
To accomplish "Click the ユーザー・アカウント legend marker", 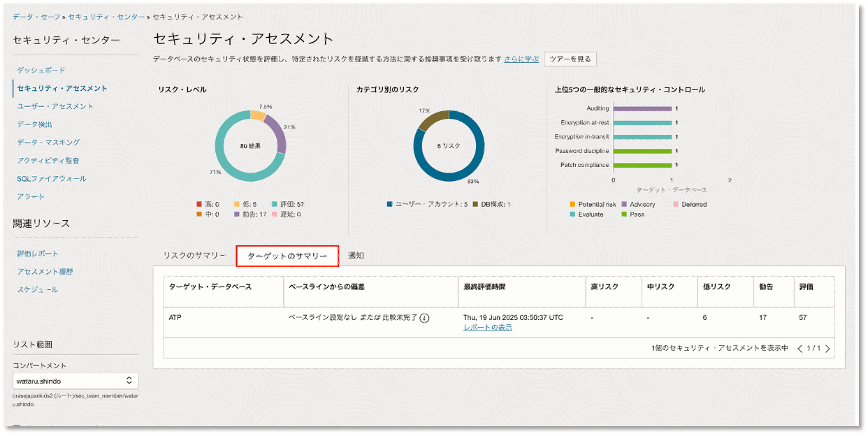I will [389, 205].
